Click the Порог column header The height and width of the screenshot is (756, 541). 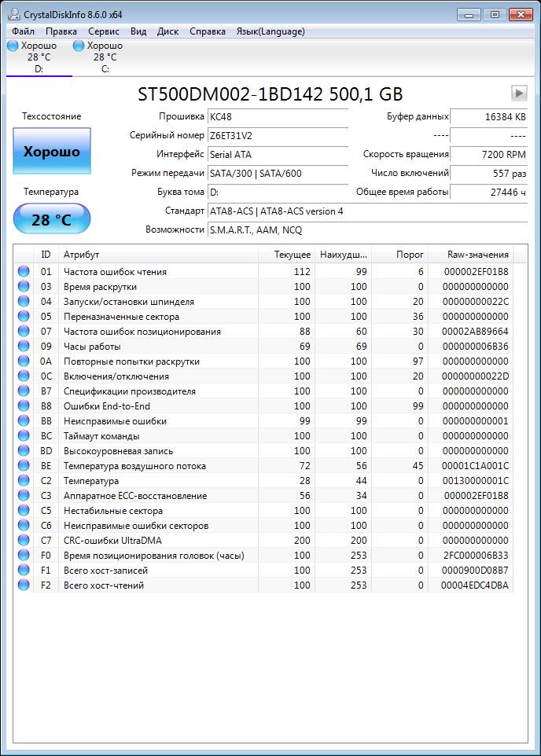click(x=399, y=255)
